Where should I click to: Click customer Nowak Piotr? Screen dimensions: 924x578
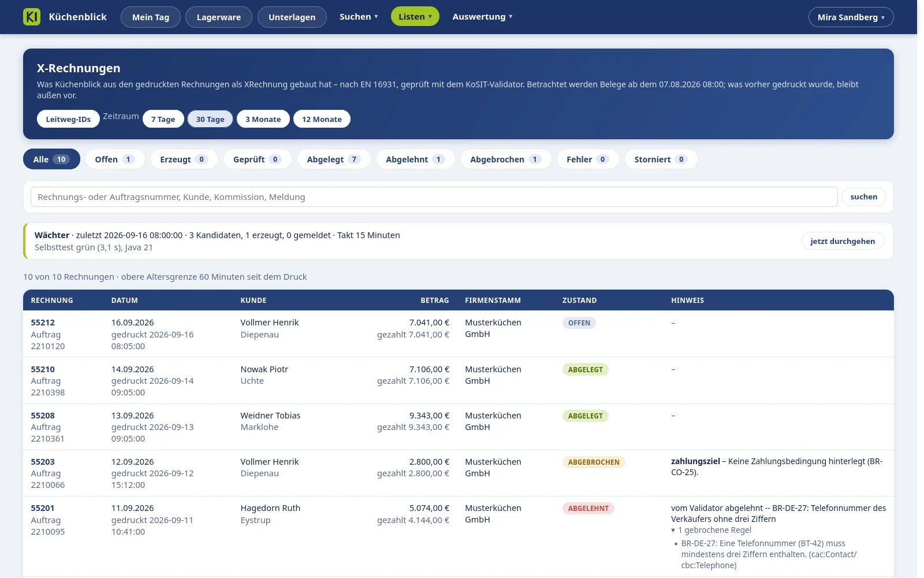tap(264, 369)
